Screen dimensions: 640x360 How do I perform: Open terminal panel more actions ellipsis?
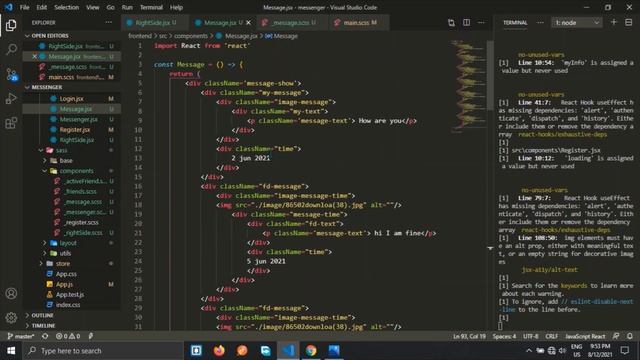pyautogui.click(x=540, y=22)
